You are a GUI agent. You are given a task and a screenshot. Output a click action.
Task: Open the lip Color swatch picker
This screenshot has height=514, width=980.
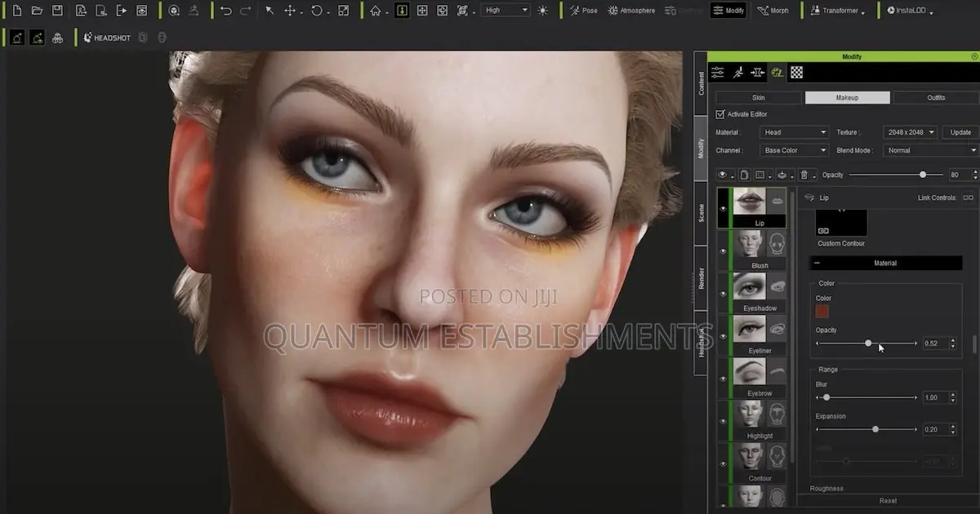pyautogui.click(x=822, y=311)
